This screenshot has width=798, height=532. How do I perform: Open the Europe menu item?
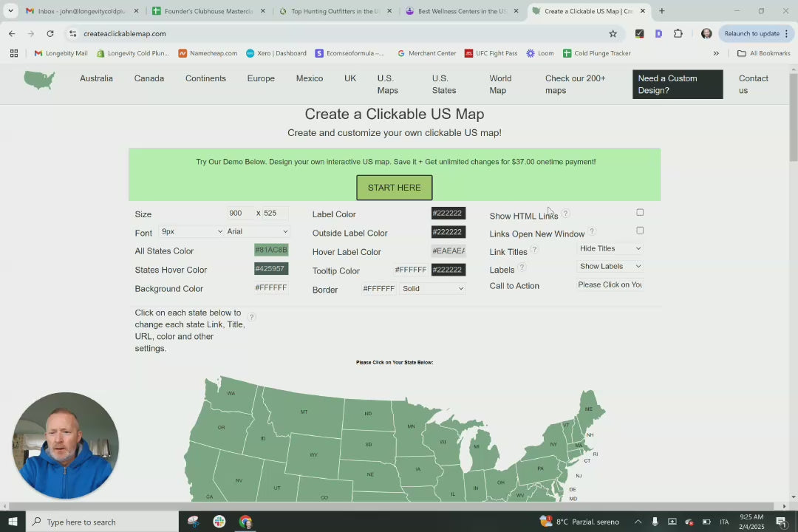(x=261, y=78)
